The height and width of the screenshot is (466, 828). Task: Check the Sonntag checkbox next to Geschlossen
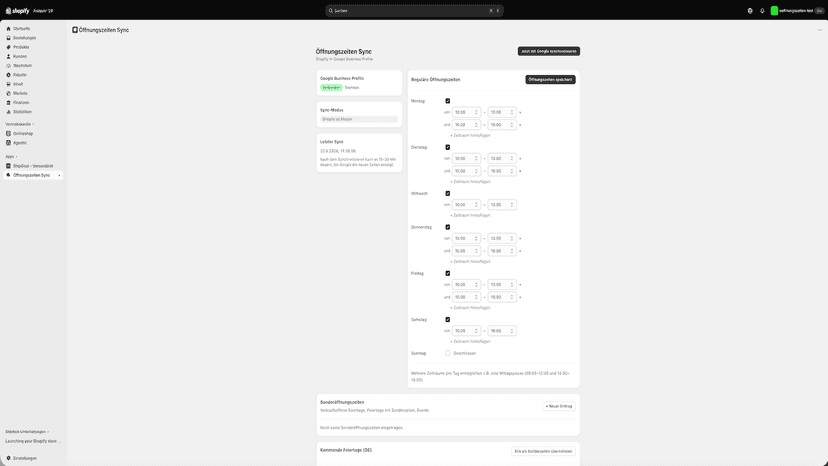[448, 353]
